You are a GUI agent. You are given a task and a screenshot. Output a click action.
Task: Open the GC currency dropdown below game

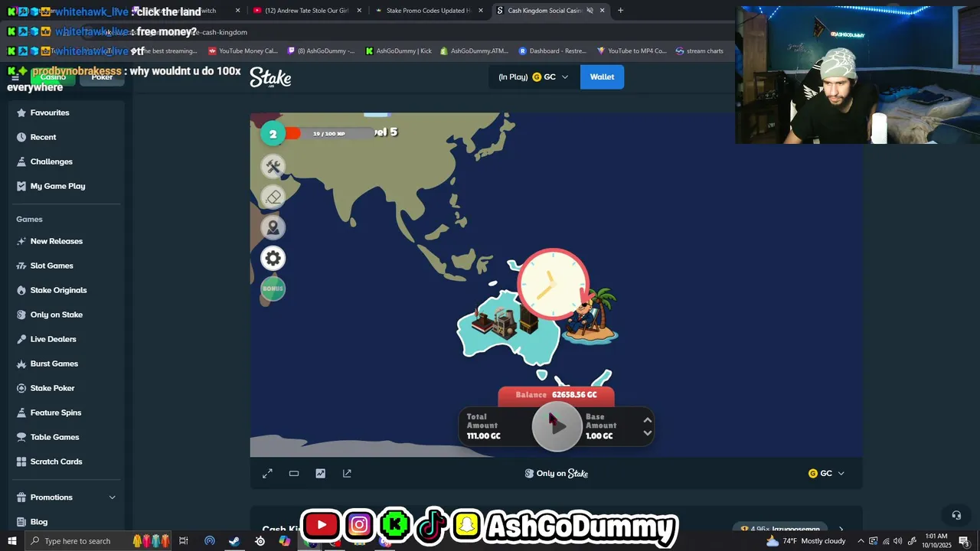(x=827, y=474)
